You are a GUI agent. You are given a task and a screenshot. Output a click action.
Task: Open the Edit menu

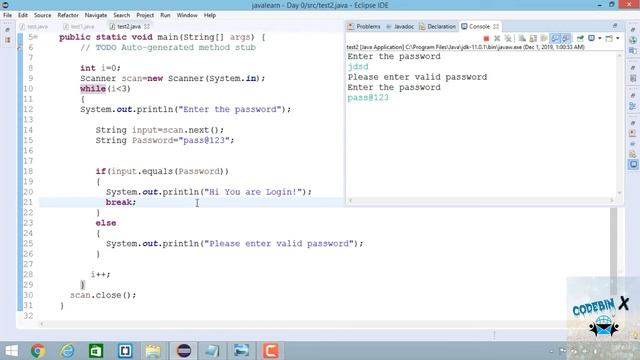point(23,15)
